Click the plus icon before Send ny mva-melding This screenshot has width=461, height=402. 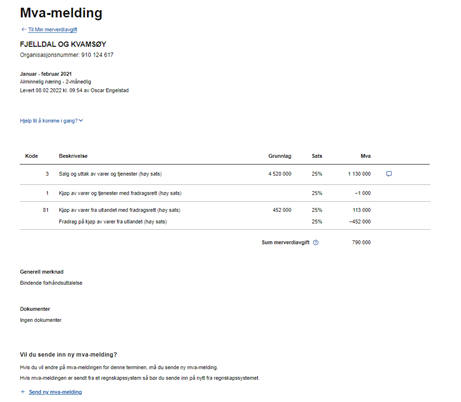(23, 392)
